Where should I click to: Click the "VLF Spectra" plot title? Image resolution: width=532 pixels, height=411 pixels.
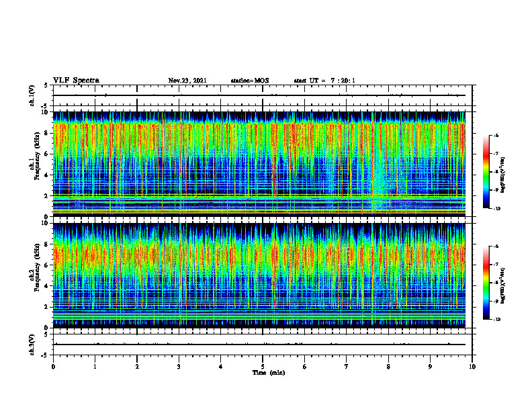[x=76, y=81]
